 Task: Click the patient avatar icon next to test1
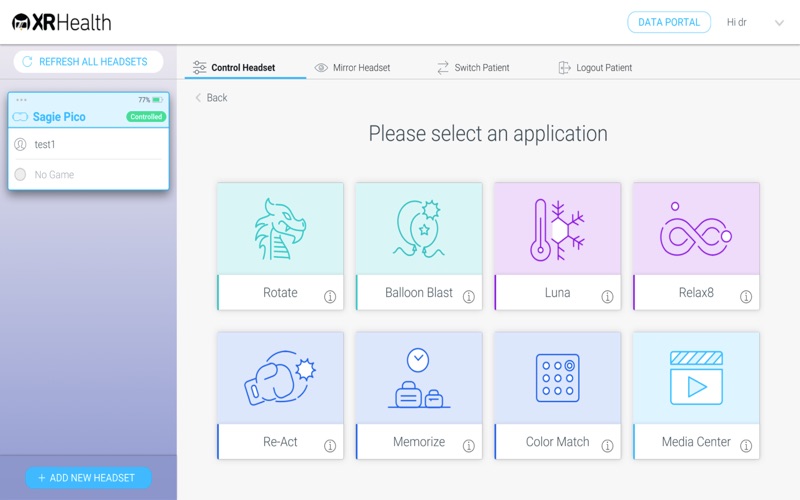pos(20,144)
